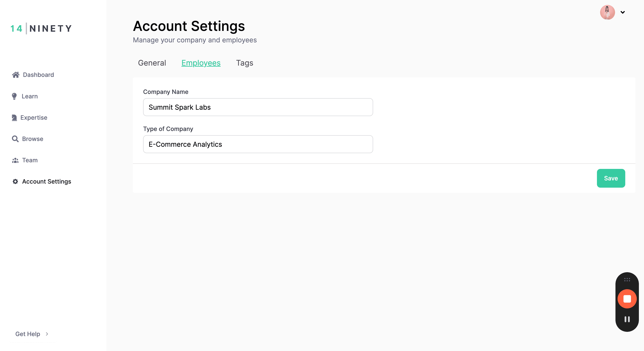
Task: Click the Expertise chess knight icon
Action: coord(14,118)
